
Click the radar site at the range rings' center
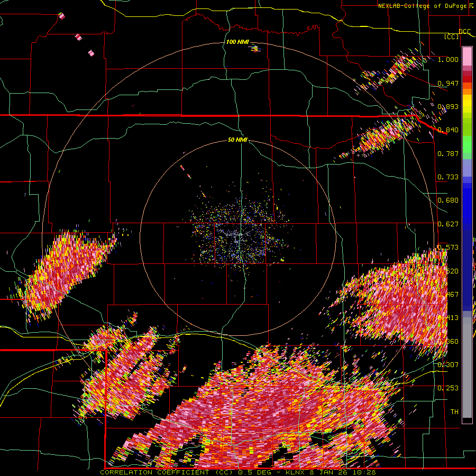[239, 237]
